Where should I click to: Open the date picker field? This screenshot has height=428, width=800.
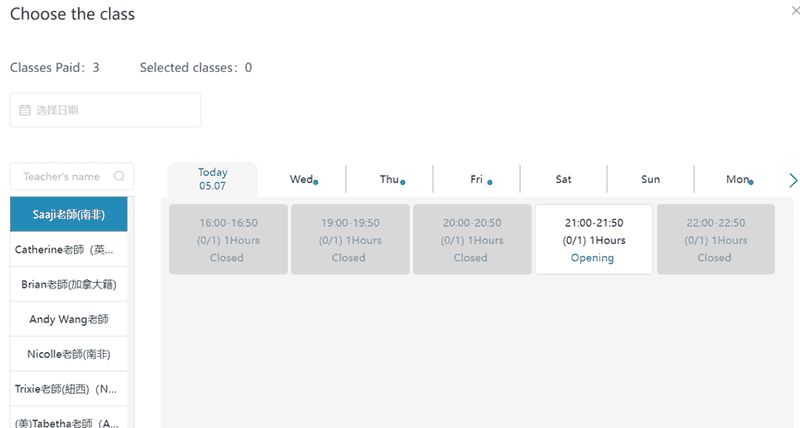point(105,110)
